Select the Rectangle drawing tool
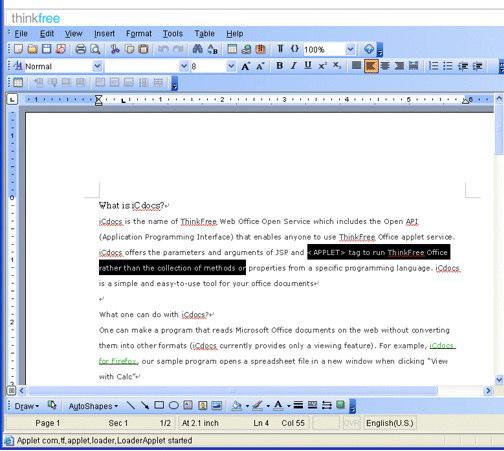Image resolution: width=504 pixels, height=451 pixels. [x=159, y=405]
